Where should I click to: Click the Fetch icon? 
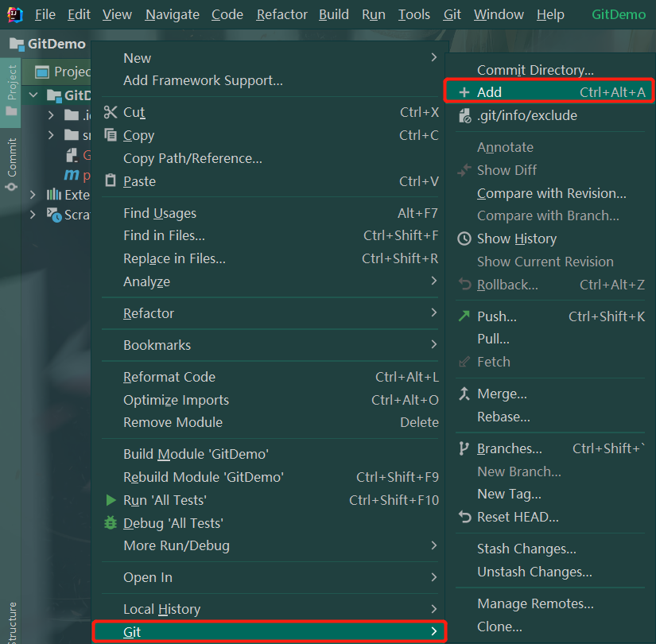coord(464,362)
